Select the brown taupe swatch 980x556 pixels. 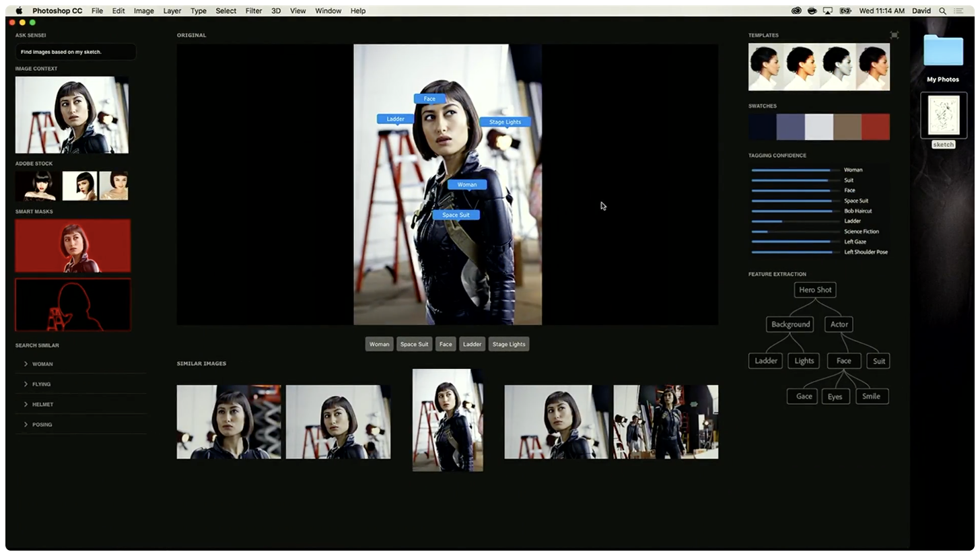coord(847,127)
